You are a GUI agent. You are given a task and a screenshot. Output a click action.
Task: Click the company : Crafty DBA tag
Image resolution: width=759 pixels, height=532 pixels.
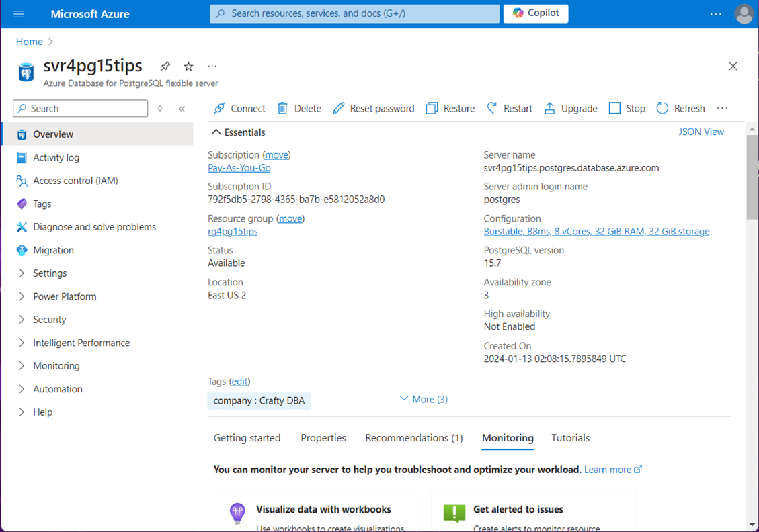pos(259,400)
